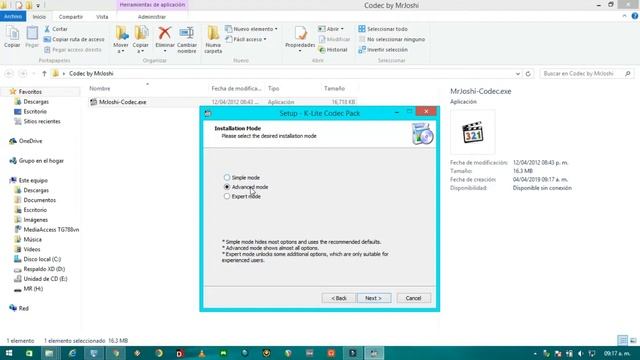Open the Explorer help question mark icon
640x360 pixels.
point(634,16)
